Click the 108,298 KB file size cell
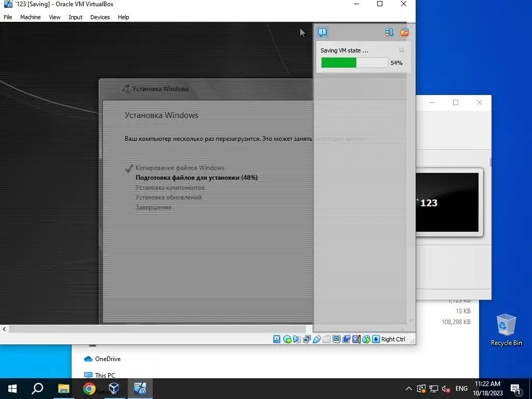Screen dimensions: 532x399 tap(456, 322)
